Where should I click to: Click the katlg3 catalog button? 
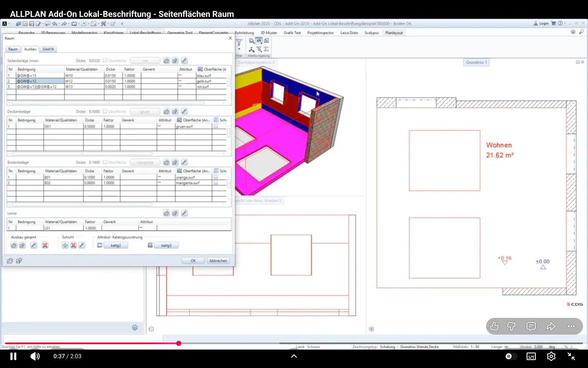click(166, 245)
